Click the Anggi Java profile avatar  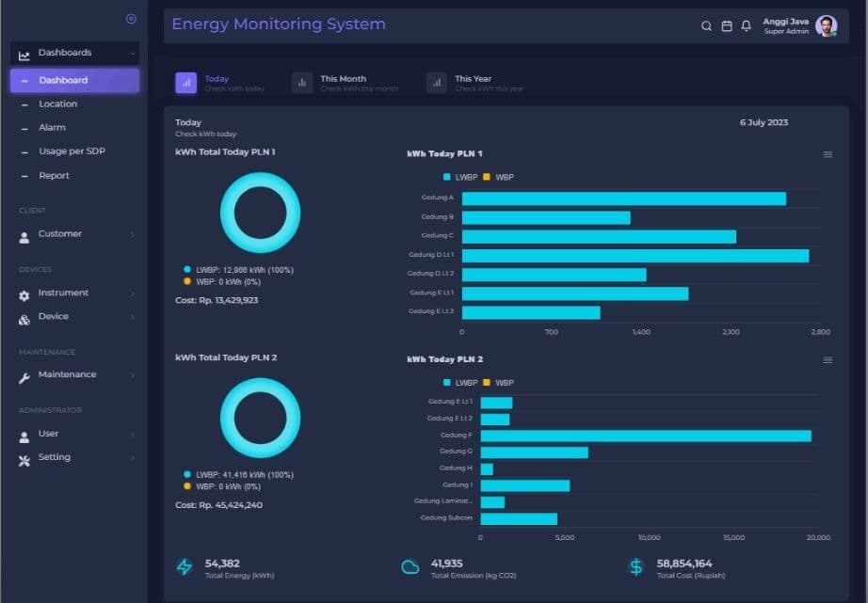826,26
